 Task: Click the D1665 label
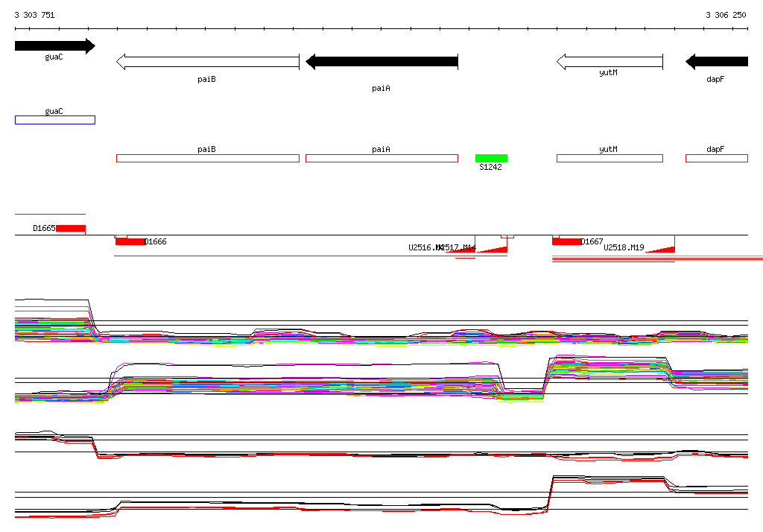pos(44,228)
